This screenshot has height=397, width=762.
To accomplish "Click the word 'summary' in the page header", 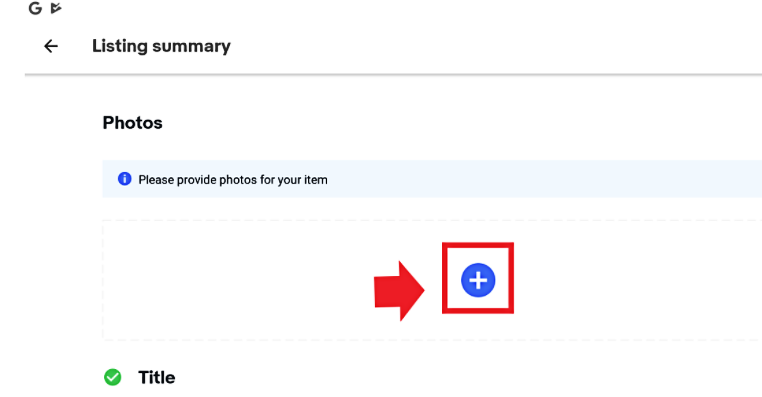I will 191,47.
